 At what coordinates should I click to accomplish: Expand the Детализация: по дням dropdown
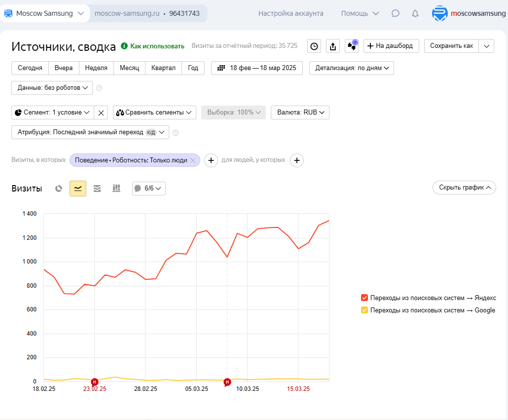[352, 68]
